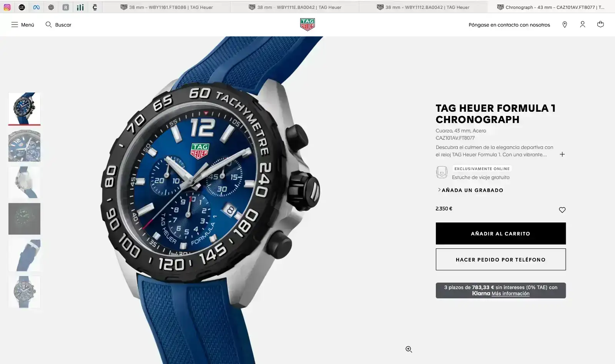
Task: Switch to the WBY1112.BA0042 tab
Action: (x=423, y=7)
